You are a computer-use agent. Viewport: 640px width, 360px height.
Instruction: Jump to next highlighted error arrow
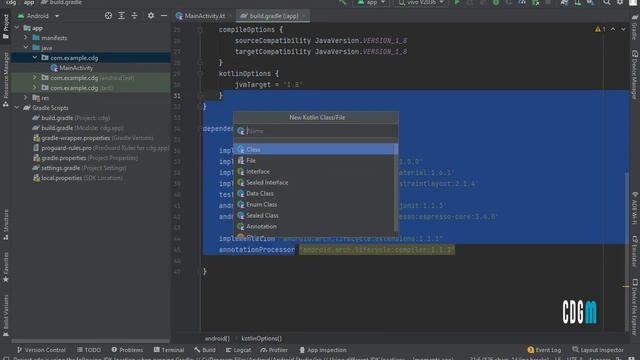click(623, 29)
